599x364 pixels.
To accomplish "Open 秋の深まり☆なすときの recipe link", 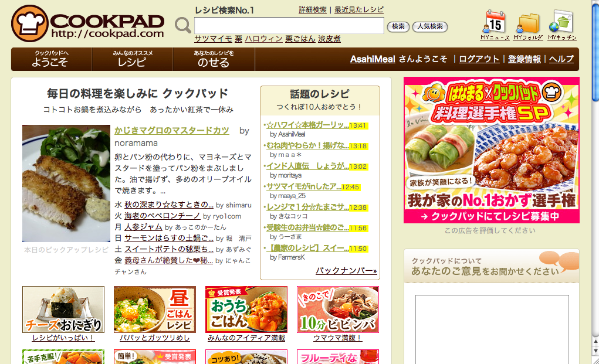I will tap(169, 205).
